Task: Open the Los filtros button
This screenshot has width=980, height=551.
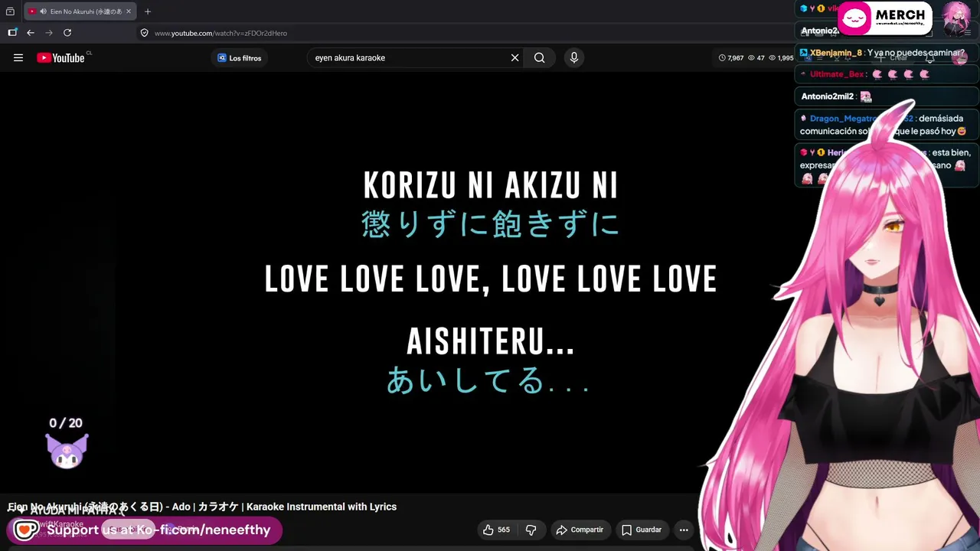Action: click(239, 58)
